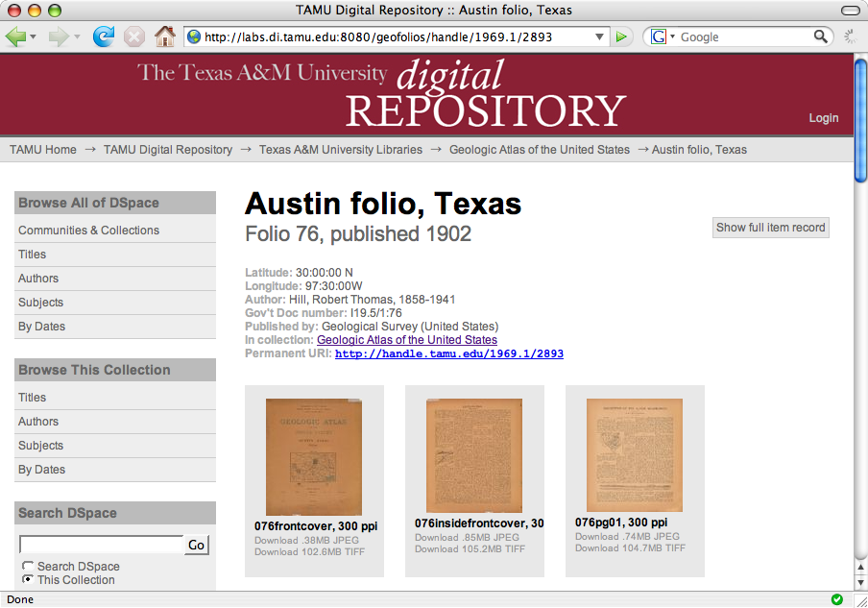The width and height of the screenshot is (868, 608).
Task: Click the scrollbar up arrow
Action: [x=861, y=567]
